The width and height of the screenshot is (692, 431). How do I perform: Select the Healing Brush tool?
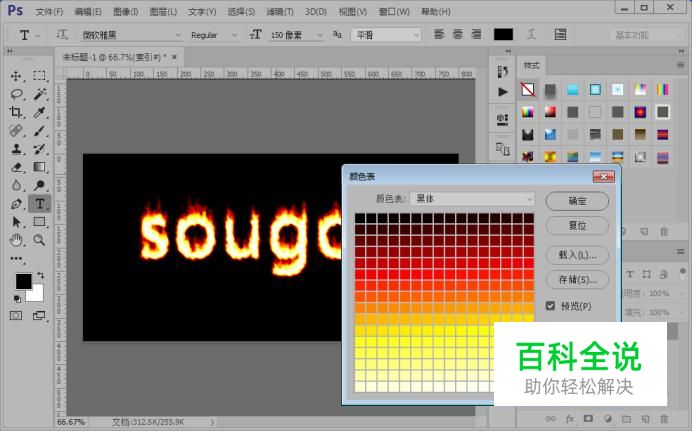16,131
